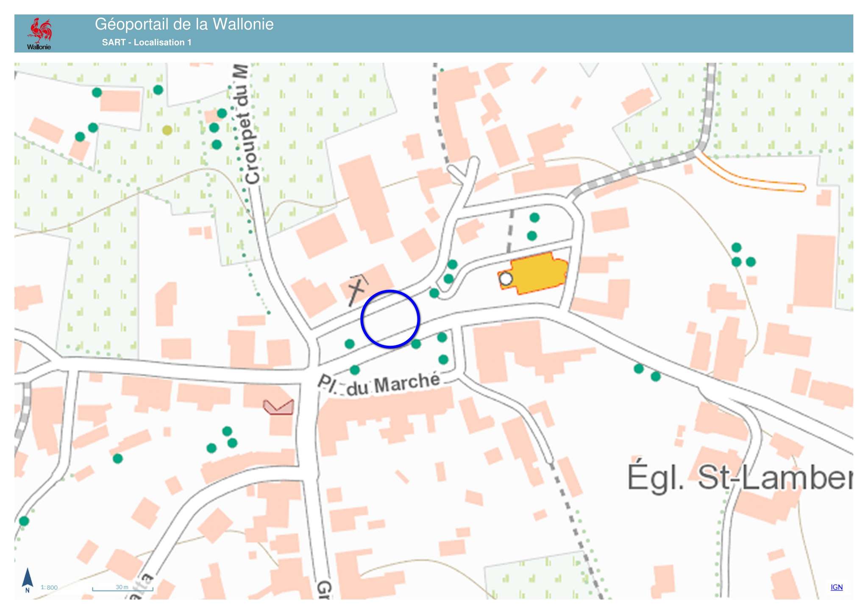Click the 1:800 scale text

click(49, 587)
